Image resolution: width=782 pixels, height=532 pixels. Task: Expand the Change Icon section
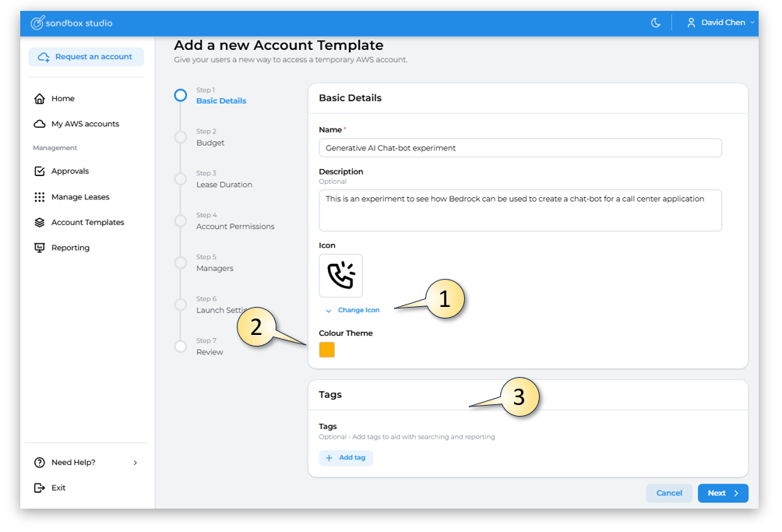click(x=353, y=310)
